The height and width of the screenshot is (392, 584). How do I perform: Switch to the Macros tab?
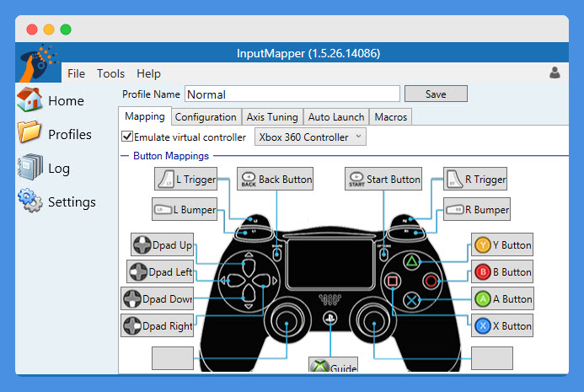click(x=391, y=117)
